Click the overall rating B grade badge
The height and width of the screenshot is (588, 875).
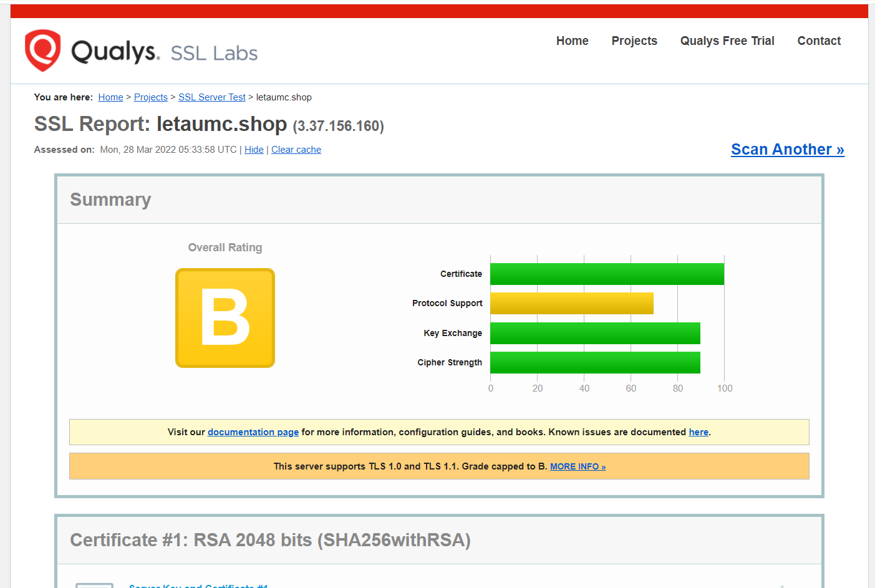pos(225,318)
